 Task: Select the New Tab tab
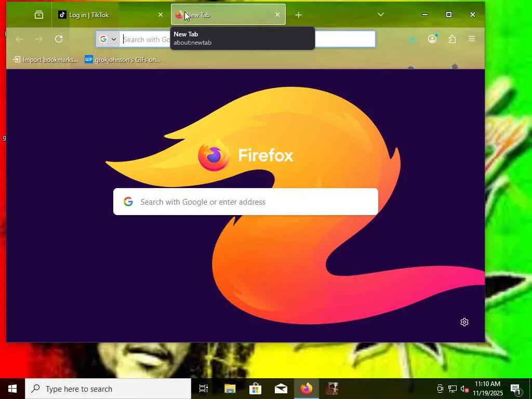tap(228, 15)
